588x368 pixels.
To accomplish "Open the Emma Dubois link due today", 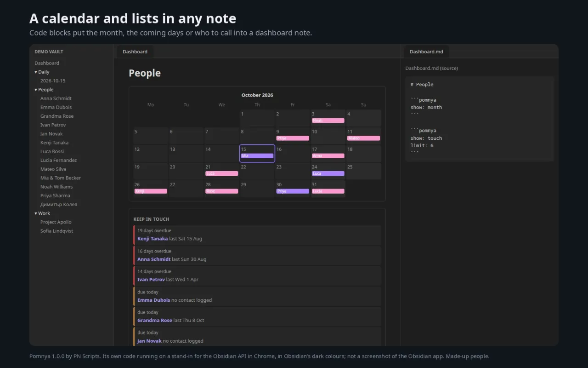I will pyautogui.click(x=153, y=300).
